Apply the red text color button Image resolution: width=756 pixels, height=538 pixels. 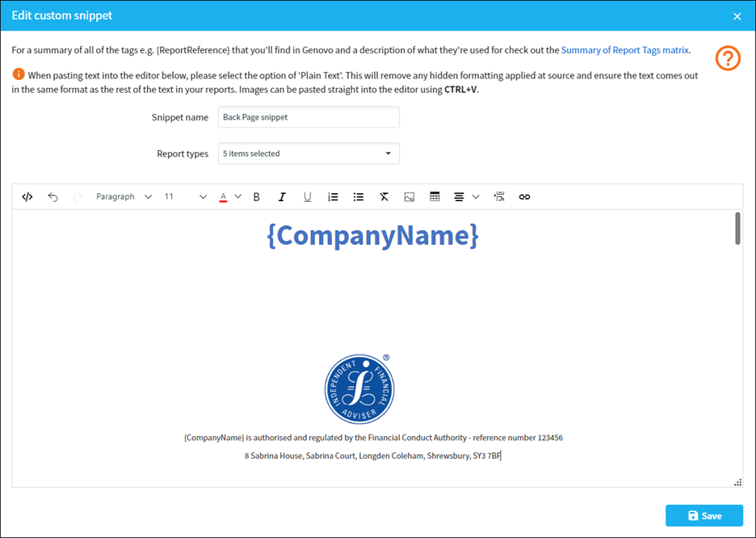[223, 196]
